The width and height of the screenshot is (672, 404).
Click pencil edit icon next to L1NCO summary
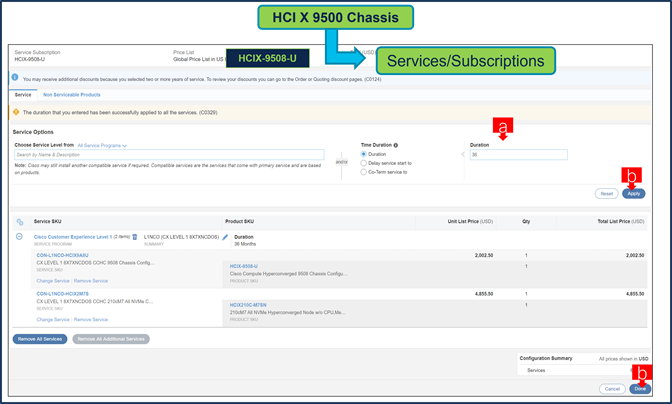tap(225, 237)
